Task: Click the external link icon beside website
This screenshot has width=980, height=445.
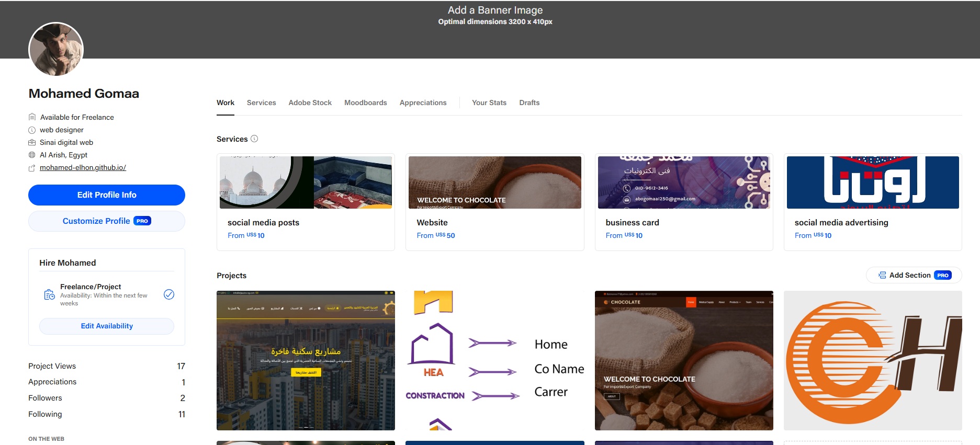Action: [32, 168]
